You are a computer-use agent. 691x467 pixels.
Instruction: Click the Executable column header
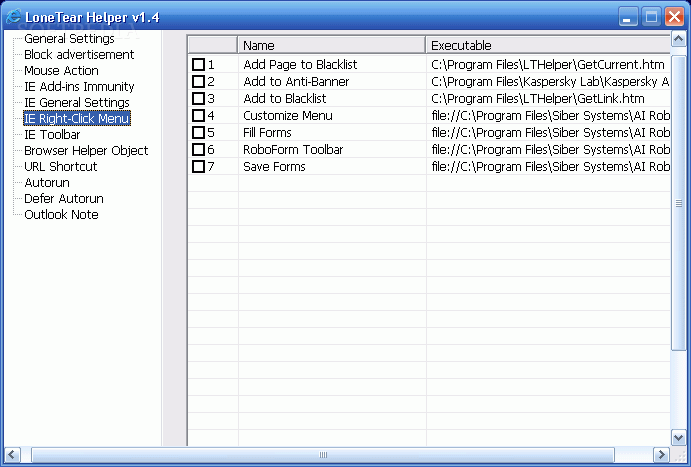pyautogui.click(x=548, y=45)
